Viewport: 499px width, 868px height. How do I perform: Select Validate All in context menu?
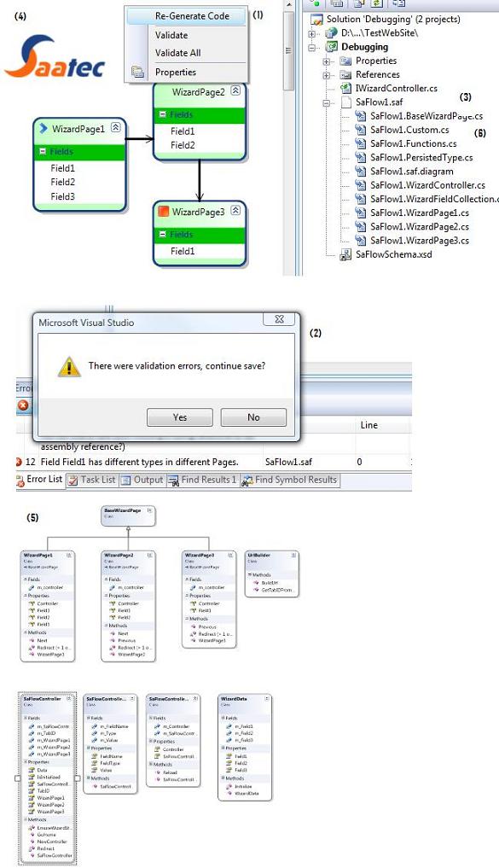coord(178,53)
